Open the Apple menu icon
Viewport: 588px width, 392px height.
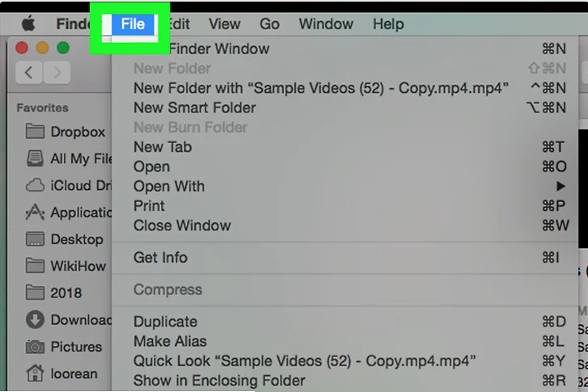(x=28, y=24)
